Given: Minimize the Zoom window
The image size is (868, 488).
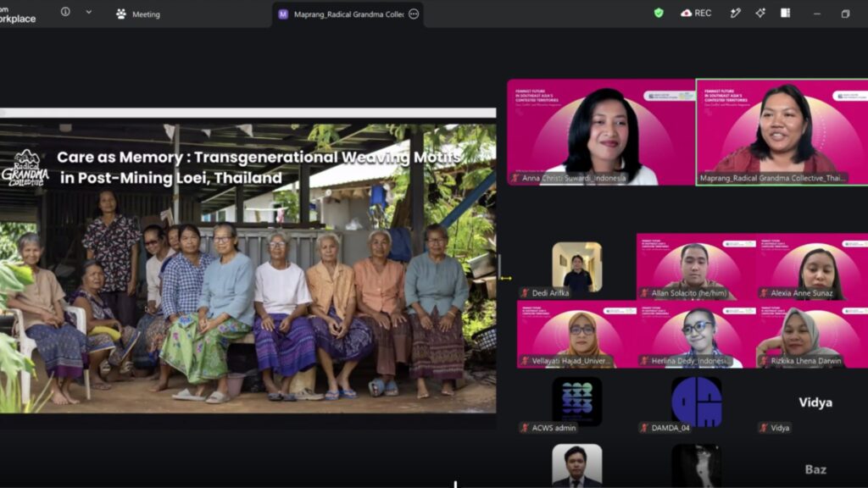Looking at the screenshot, I should (x=817, y=14).
